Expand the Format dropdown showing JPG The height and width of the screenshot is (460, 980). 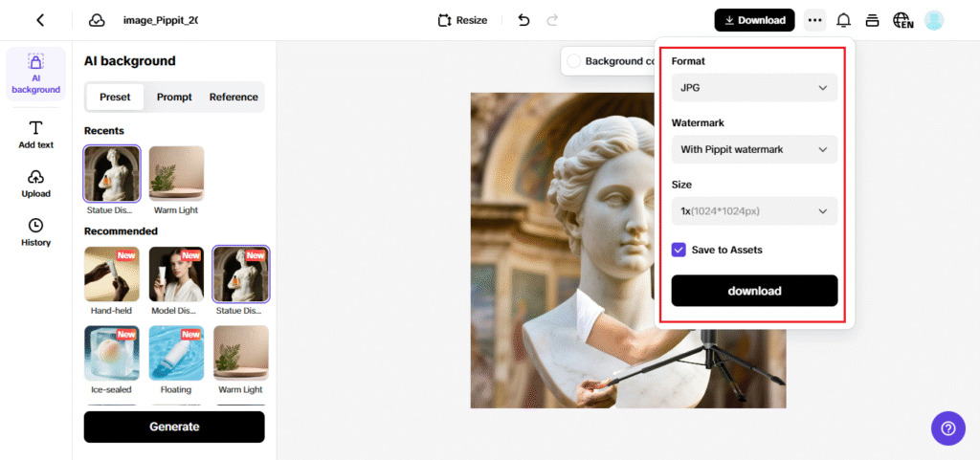[x=754, y=88]
